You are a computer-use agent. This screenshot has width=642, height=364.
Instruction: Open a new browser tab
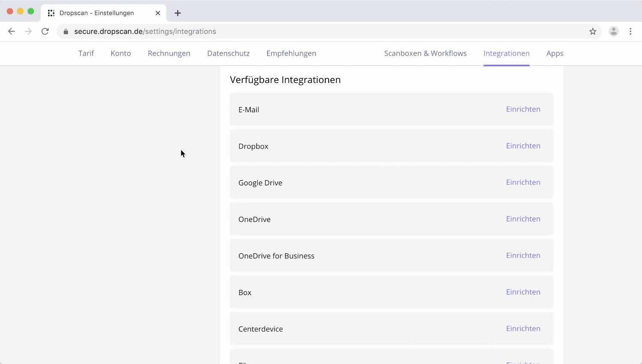(178, 13)
